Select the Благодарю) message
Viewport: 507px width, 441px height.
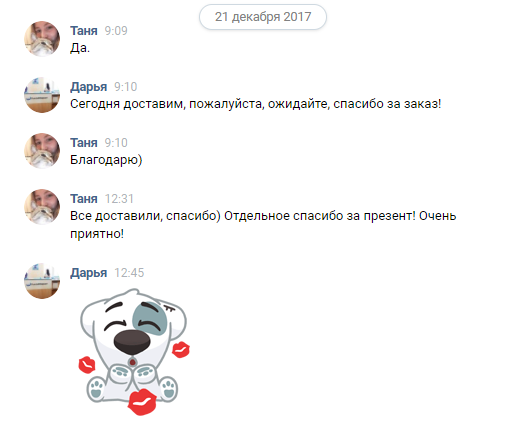pyautogui.click(x=106, y=160)
